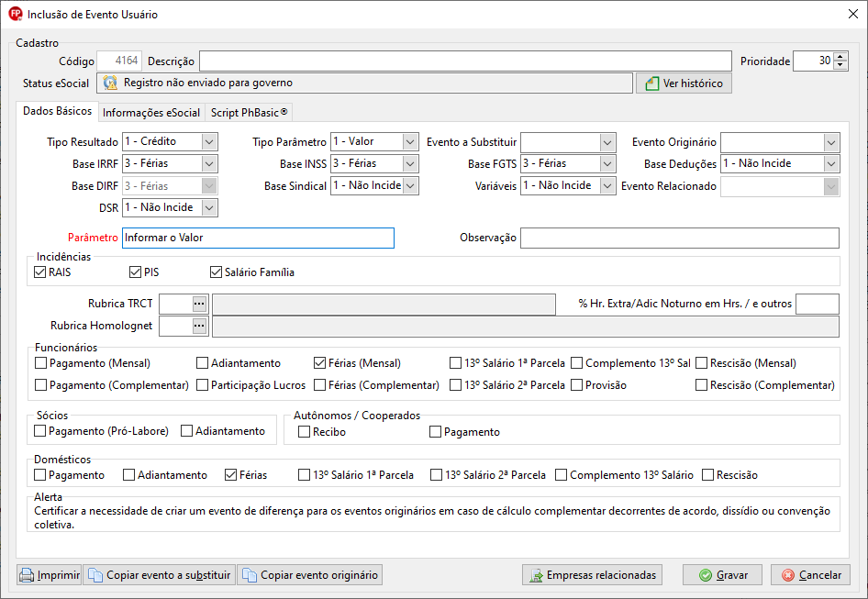Increase Prioridade with the up arrow

tap(840, 56)
